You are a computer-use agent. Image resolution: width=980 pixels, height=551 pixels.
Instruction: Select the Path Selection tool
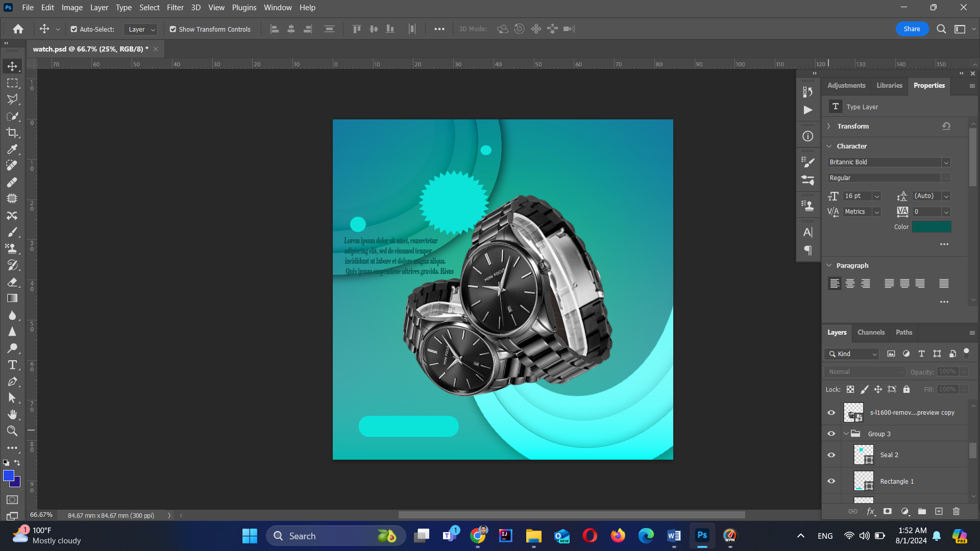coord(12,398)
